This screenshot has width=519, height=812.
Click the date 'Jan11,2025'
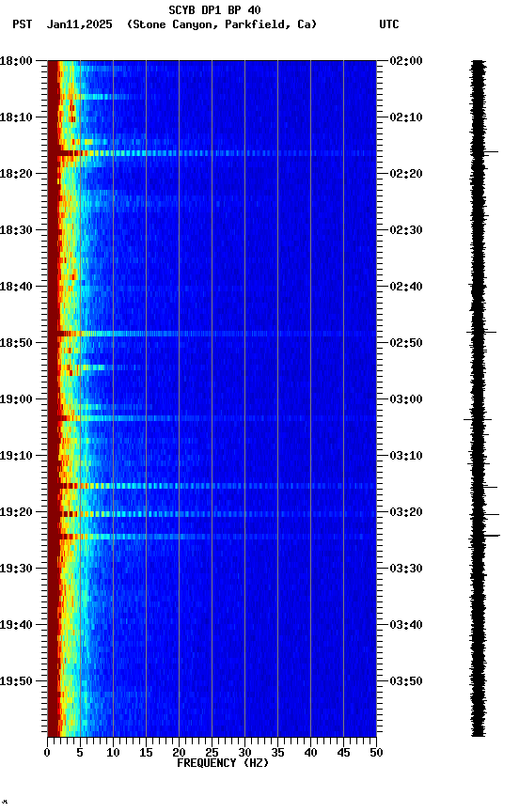tap(79, 24)
